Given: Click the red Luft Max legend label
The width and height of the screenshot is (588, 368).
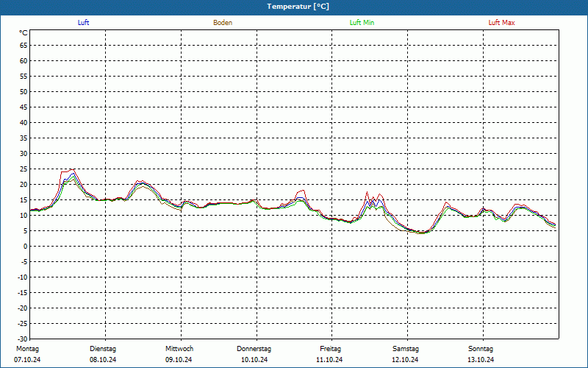Looking at the screenshot, I should (501, 23).
